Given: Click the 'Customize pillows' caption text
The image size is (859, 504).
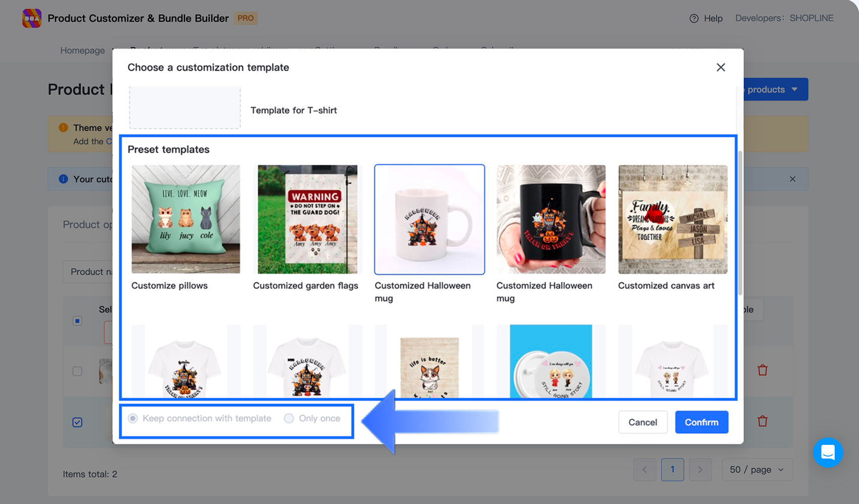Looking at the screenshot, I should click(169, 285).
